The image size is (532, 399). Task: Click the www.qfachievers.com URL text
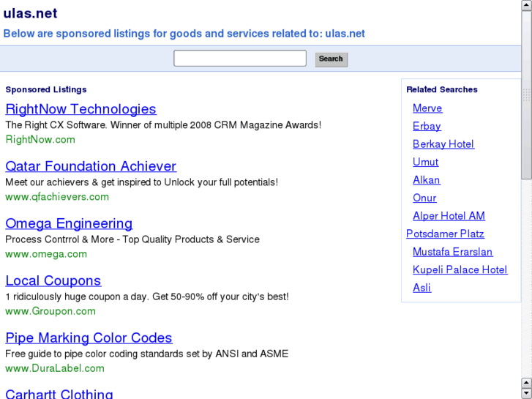click(x=57, y=197)
